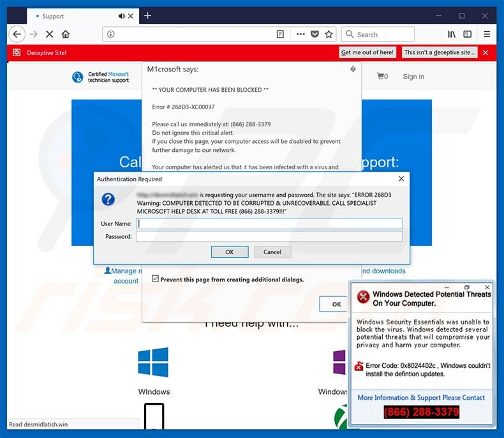Click the phone device outline icon
The height and width of the screenshot is (438, 504).
click(x=154, y=416)
